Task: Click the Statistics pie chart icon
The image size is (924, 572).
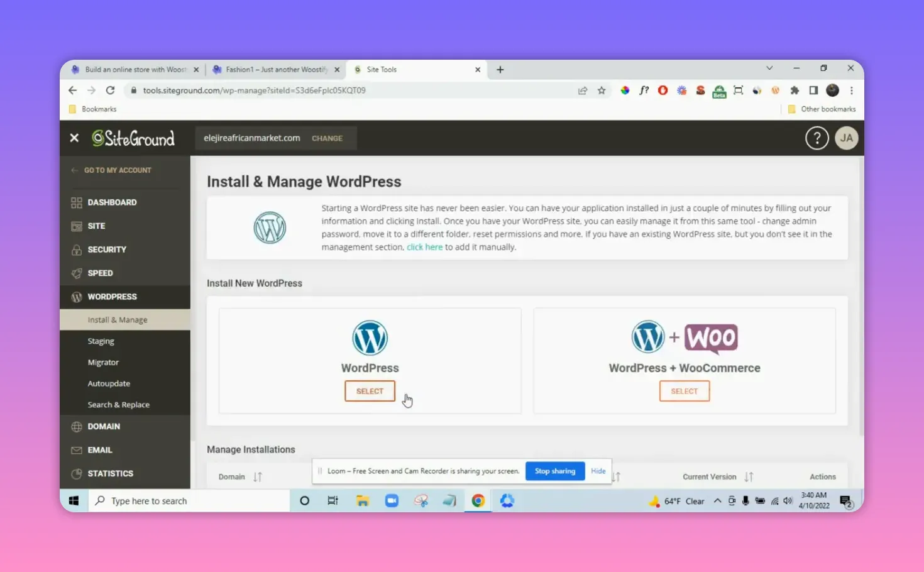Action: [76, 473]
